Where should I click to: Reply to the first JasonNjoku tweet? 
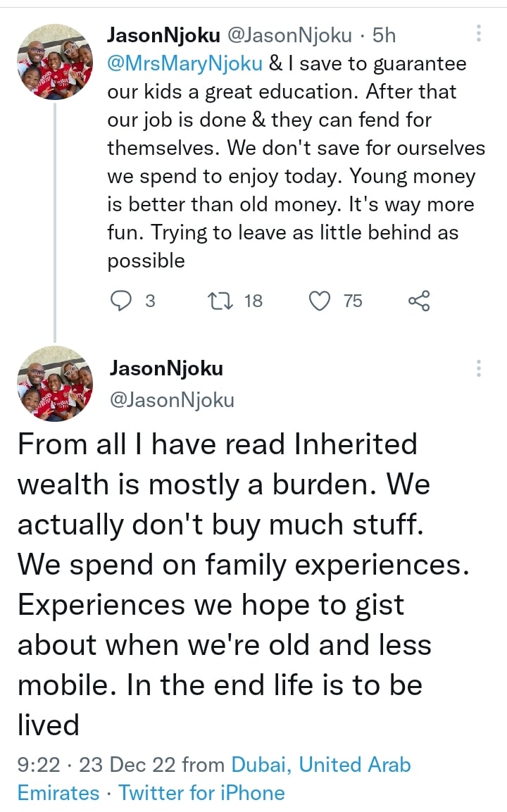pyautogui.click(x=122, y=301)
